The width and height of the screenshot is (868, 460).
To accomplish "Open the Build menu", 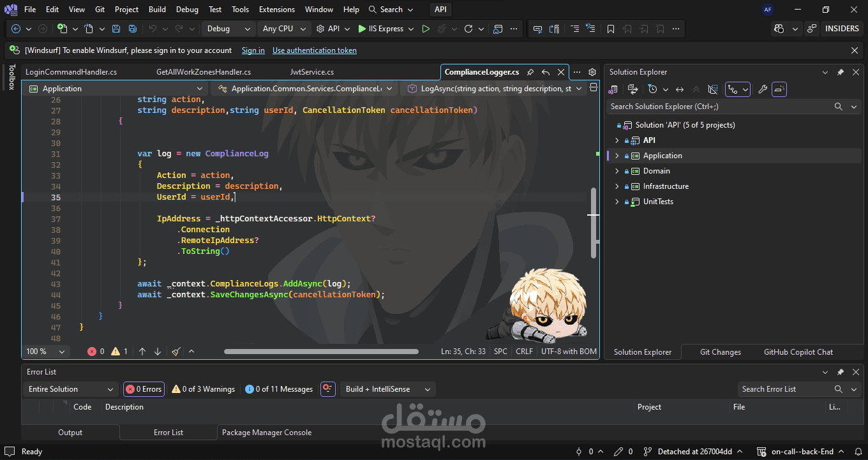I will click(x=157, y=10).
